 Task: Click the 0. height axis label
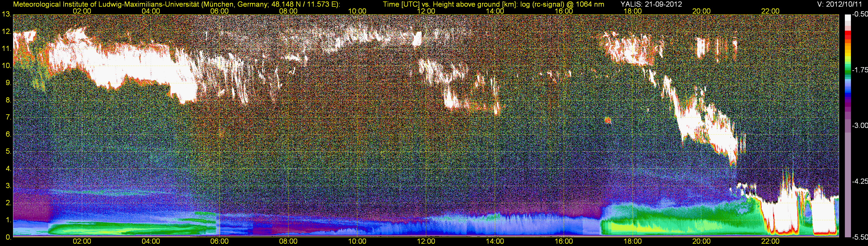pyautogui.click(x=8, y=237)
